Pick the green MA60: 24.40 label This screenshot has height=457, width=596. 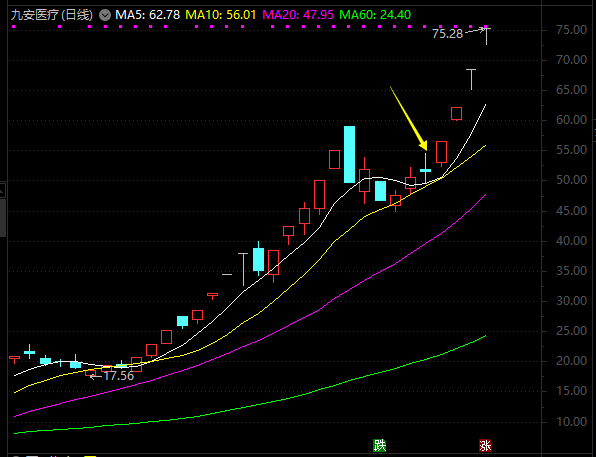coord(375,15)
